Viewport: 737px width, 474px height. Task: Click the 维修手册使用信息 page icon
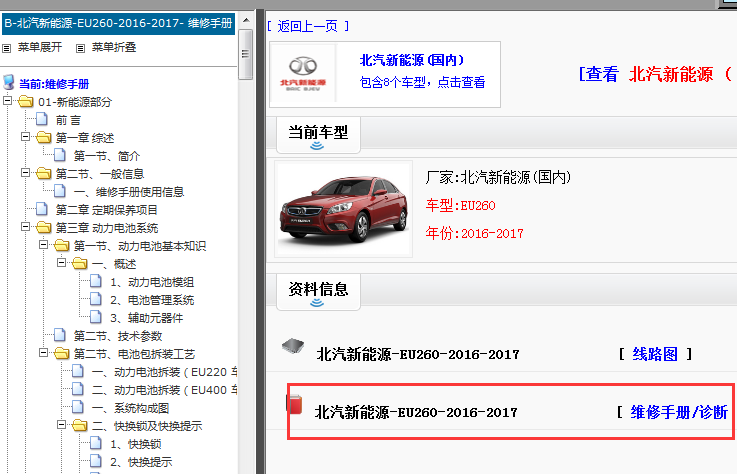click(60, 191)
